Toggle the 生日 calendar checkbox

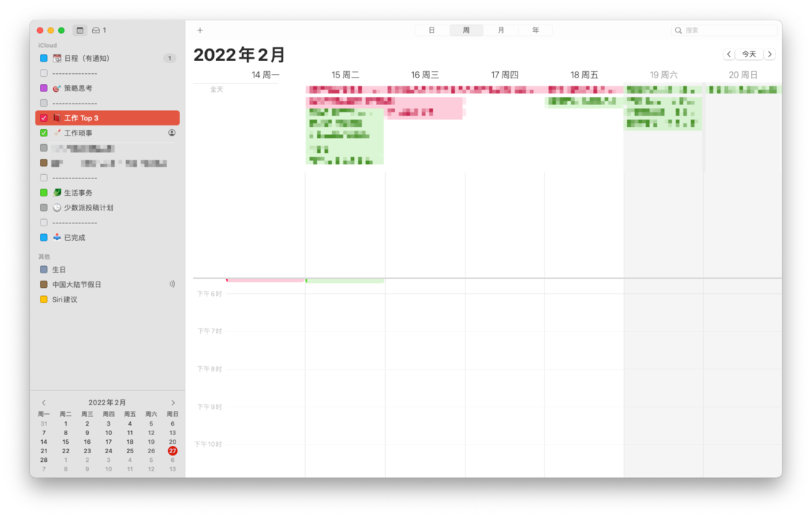[43, 270]
